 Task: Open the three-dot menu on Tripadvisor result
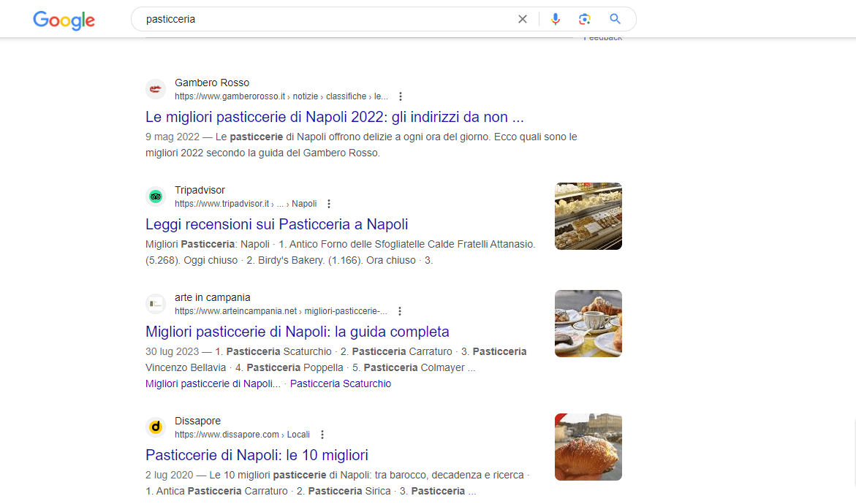point(329,203)
